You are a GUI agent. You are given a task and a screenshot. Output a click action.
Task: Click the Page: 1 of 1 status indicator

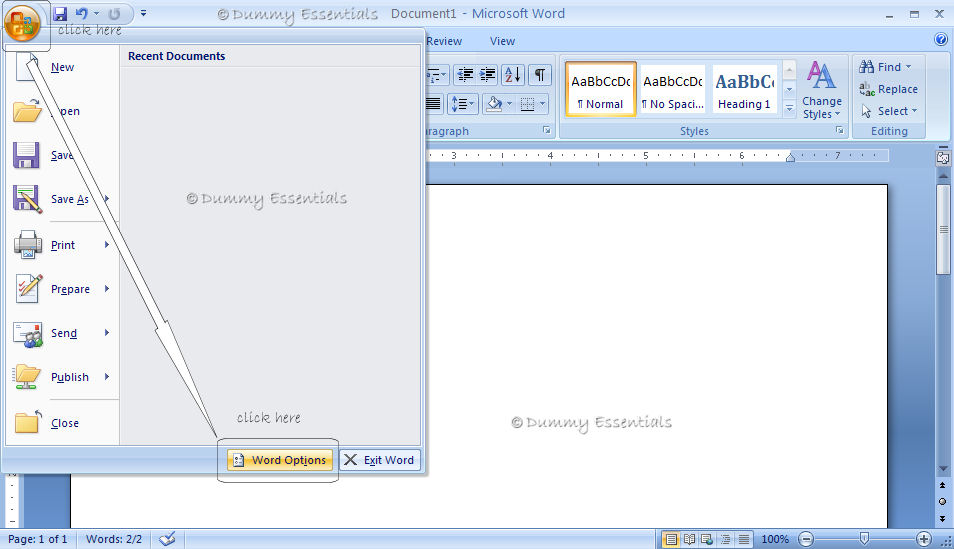tap(38, 539)
